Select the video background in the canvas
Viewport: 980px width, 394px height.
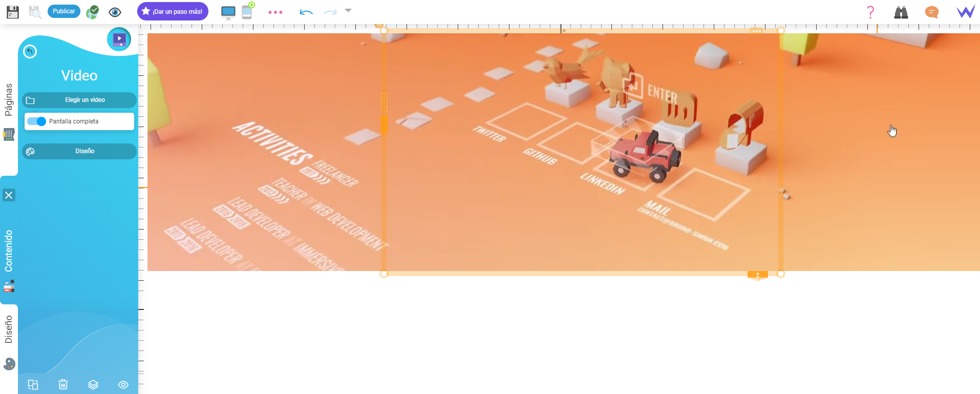coord(563,152)
